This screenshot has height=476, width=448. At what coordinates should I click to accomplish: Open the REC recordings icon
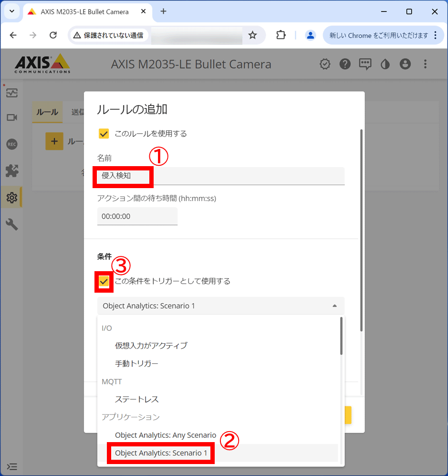tap(12, 144)
